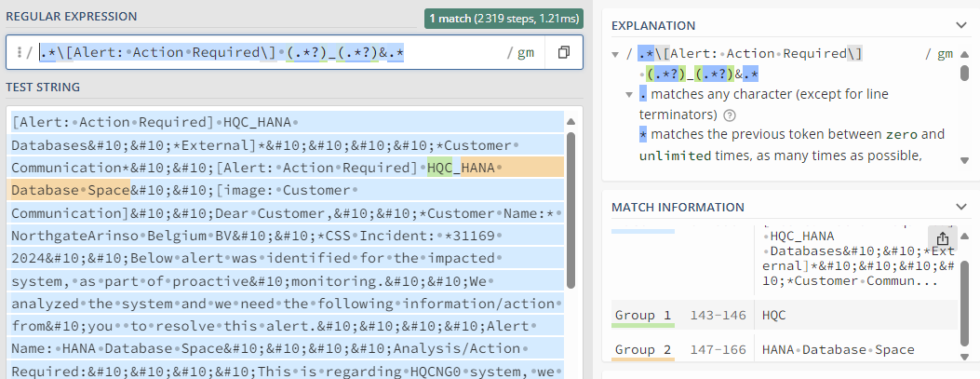Viewport: 980px width, 379px height.
Task: Export matches using the share icon
Action: click(943, 238)
